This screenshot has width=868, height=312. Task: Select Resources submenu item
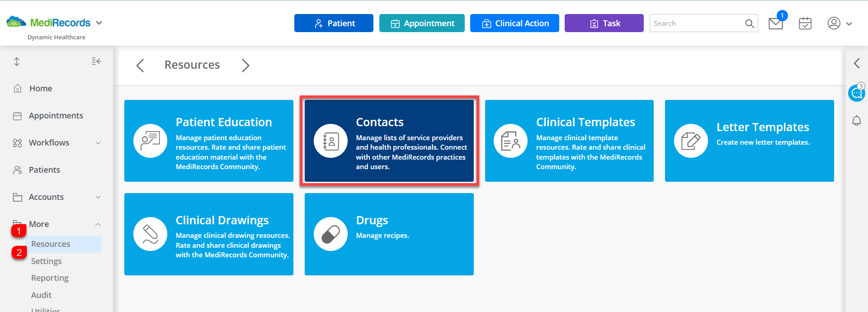click(51, 244)
